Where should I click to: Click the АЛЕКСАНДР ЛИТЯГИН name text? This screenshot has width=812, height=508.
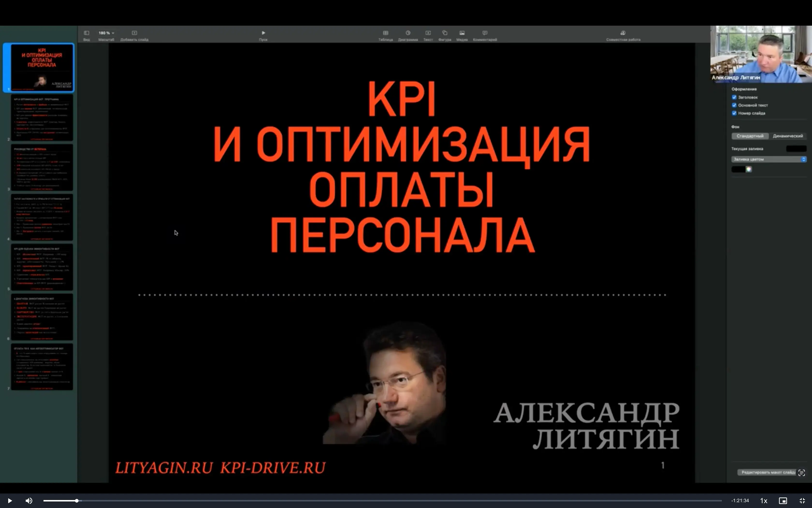587,426
